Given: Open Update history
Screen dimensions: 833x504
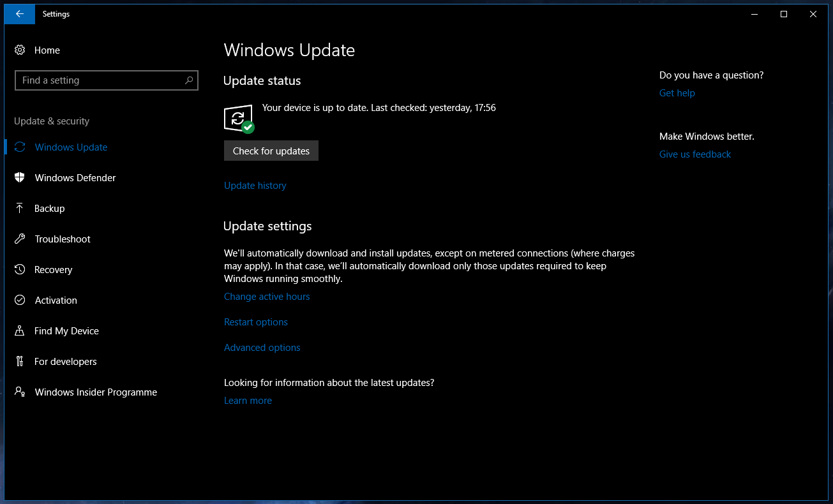Looking at the screenshot, I should tap(255, 185).
